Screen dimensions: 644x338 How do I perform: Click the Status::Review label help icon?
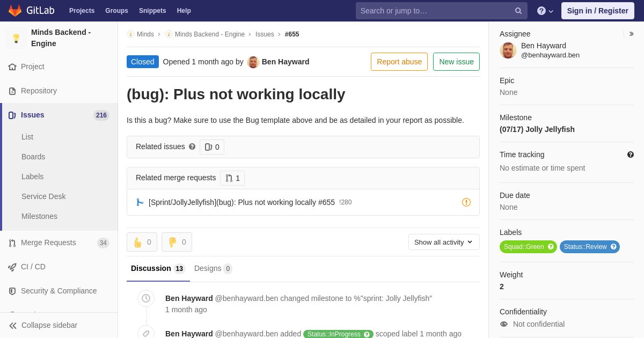click(613, 247)
